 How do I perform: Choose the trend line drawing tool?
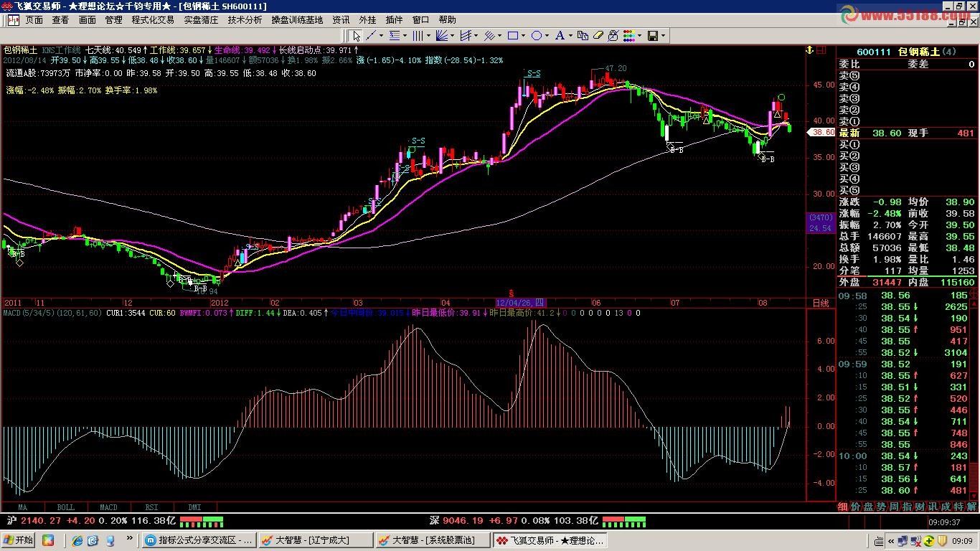point(371,35)
